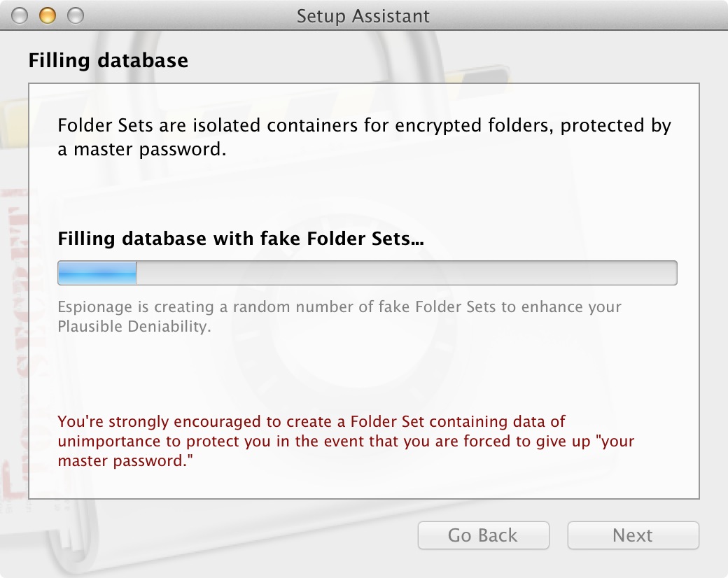Image resolution: width=728 pixels, height=578 pixels.
Task: Click the Next button
Action: [633, 535]
